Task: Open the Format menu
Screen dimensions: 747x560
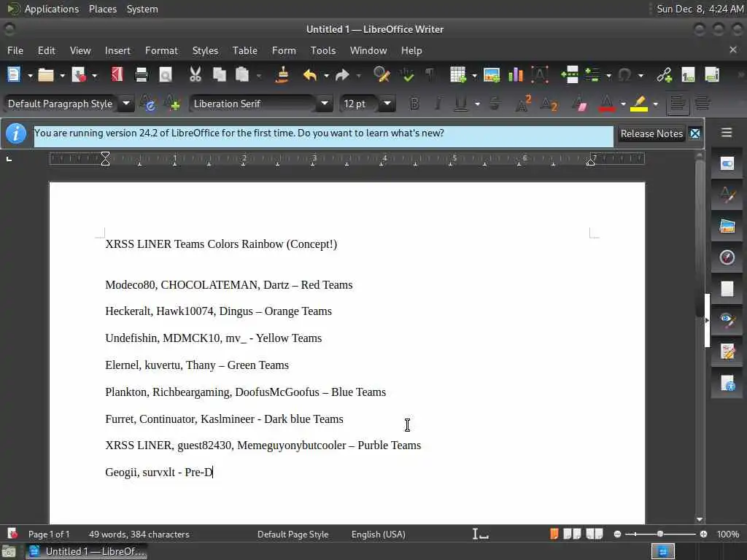Action: 161,50
